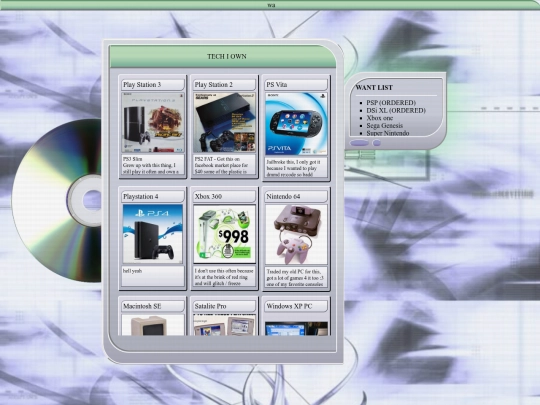Click the 'TECH I OWN' header bar

point(223,56)
